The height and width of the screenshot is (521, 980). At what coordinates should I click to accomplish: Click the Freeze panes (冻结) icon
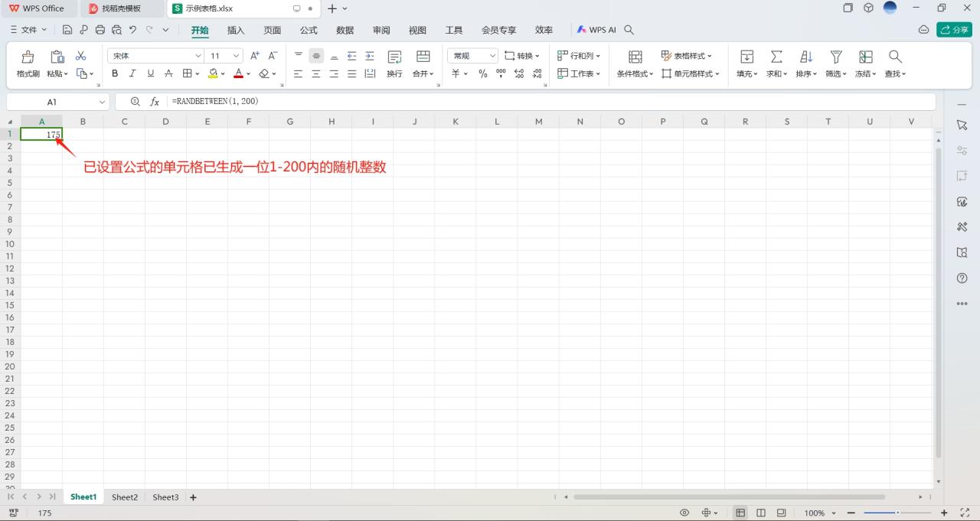click(866, 57)
